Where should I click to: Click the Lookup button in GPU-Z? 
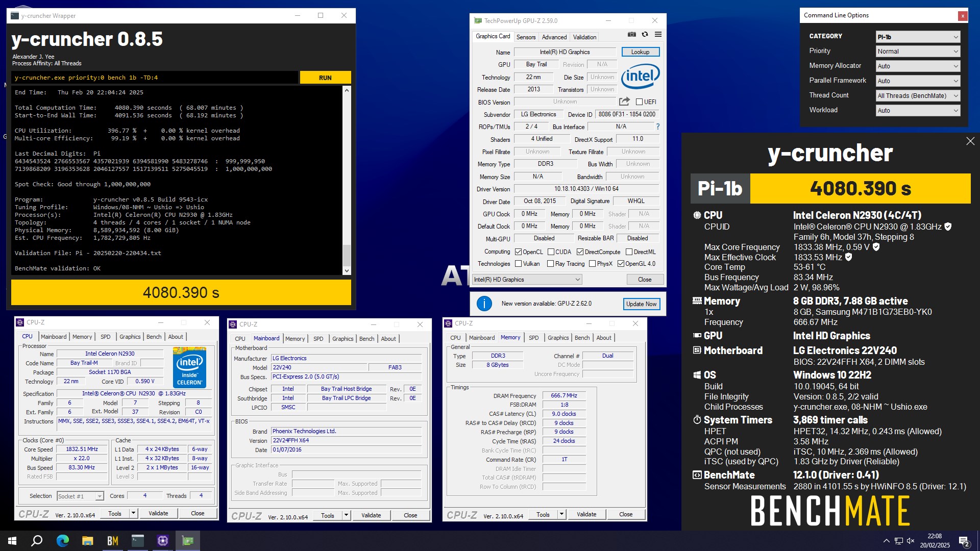pyautogui.click(x=640, y=52)
